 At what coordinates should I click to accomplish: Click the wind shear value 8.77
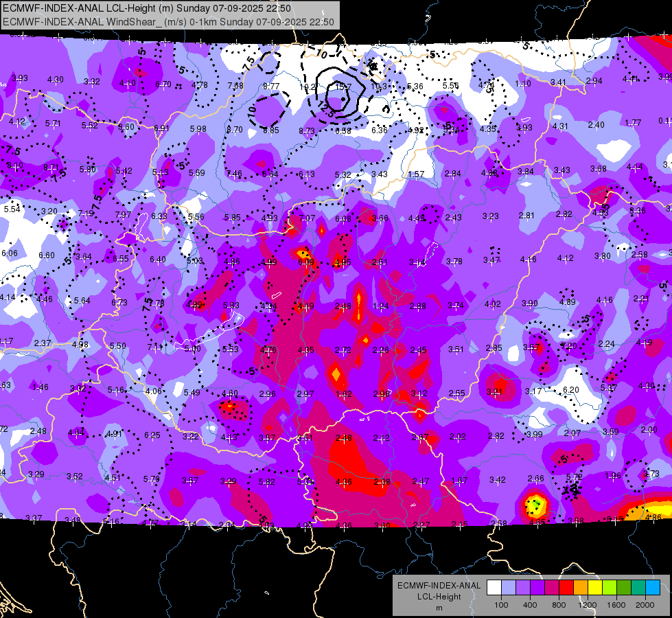[x=271, y=87]
